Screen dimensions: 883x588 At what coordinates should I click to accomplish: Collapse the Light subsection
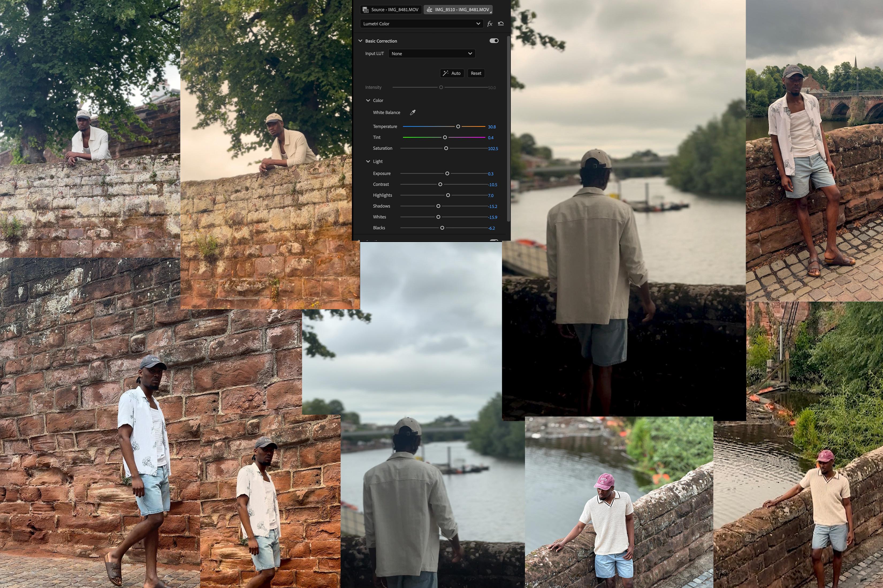tap(368, 162)
